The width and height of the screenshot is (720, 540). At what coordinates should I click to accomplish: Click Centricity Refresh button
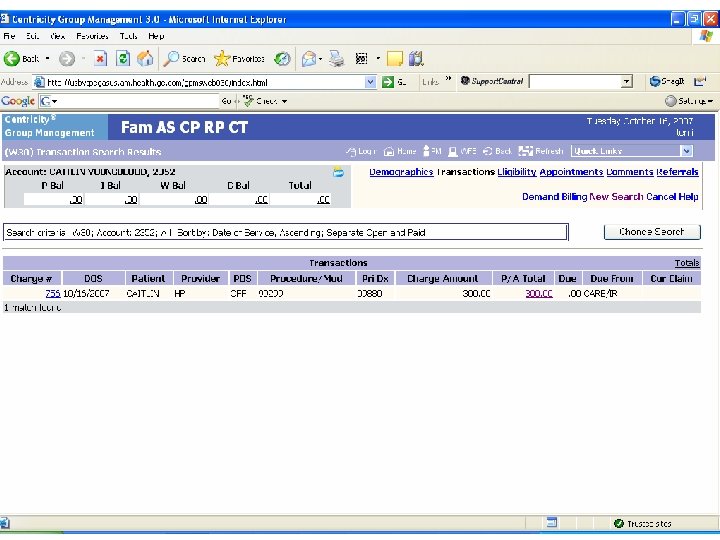click(x=541, y=151)
